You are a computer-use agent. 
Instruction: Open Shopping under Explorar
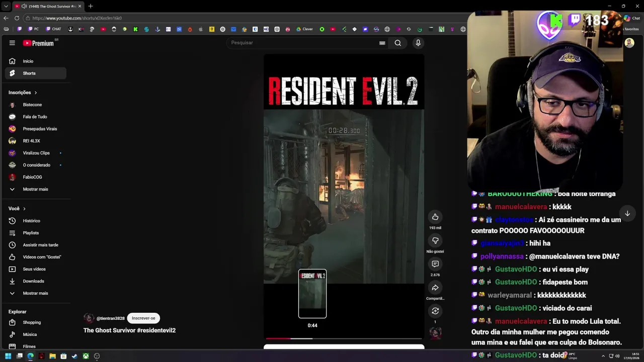click(x=35, y=322)
